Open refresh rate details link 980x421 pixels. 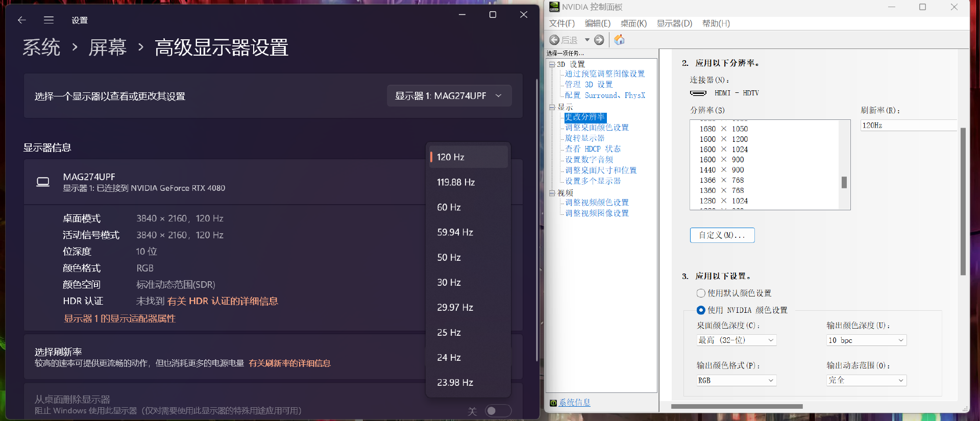click(x=289, y=363)
